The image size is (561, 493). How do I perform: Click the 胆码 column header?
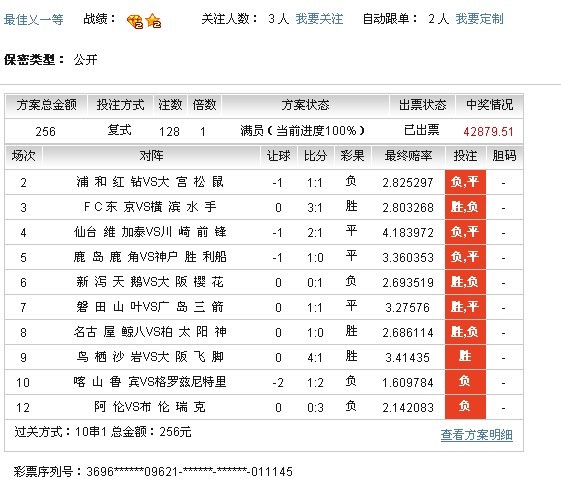click(504, 156)
